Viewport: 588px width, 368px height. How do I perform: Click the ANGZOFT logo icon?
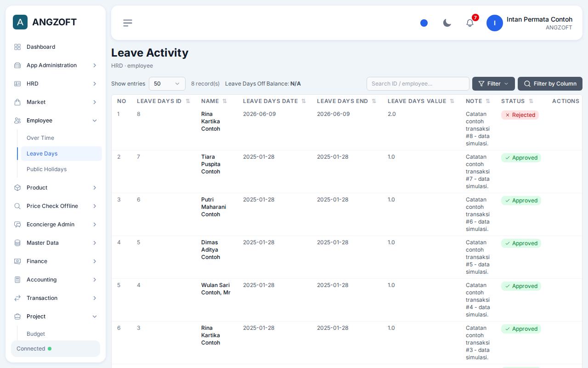pos(20,22)
